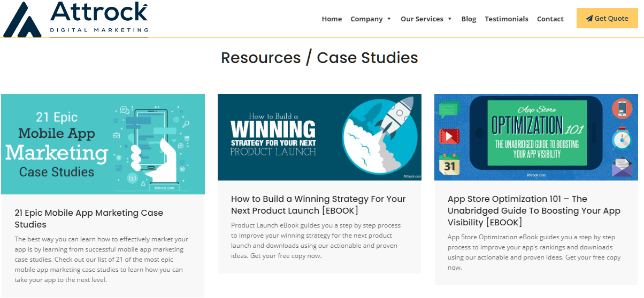Click the paper plane icon in Get Quote
The height and width of the screenshot is (298, 644).
(589, 19)
